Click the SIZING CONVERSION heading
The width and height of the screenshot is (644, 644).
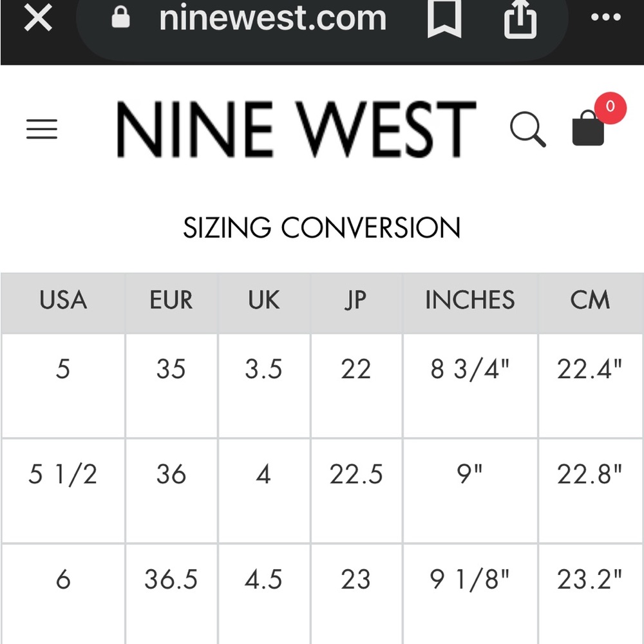[x=321, y=227]
